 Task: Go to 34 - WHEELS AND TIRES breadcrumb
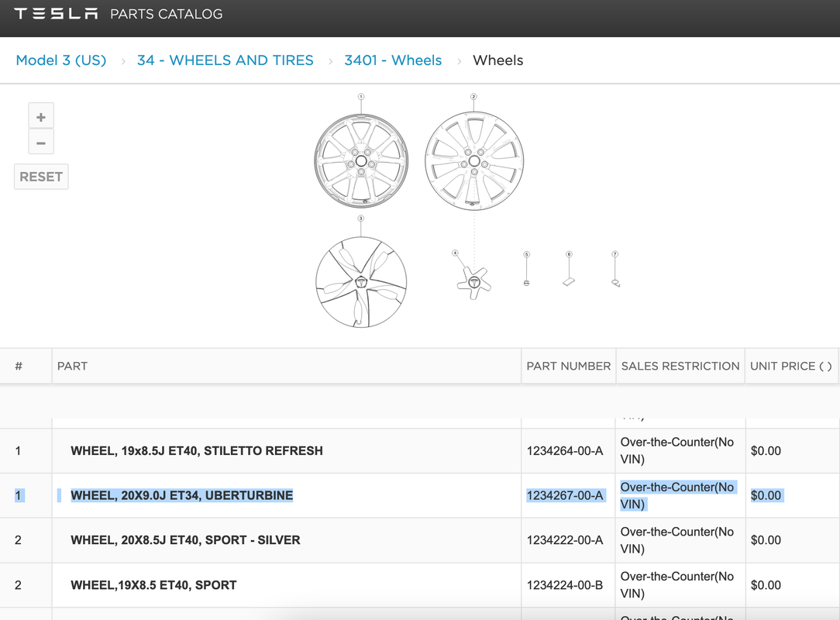(225, 60)
